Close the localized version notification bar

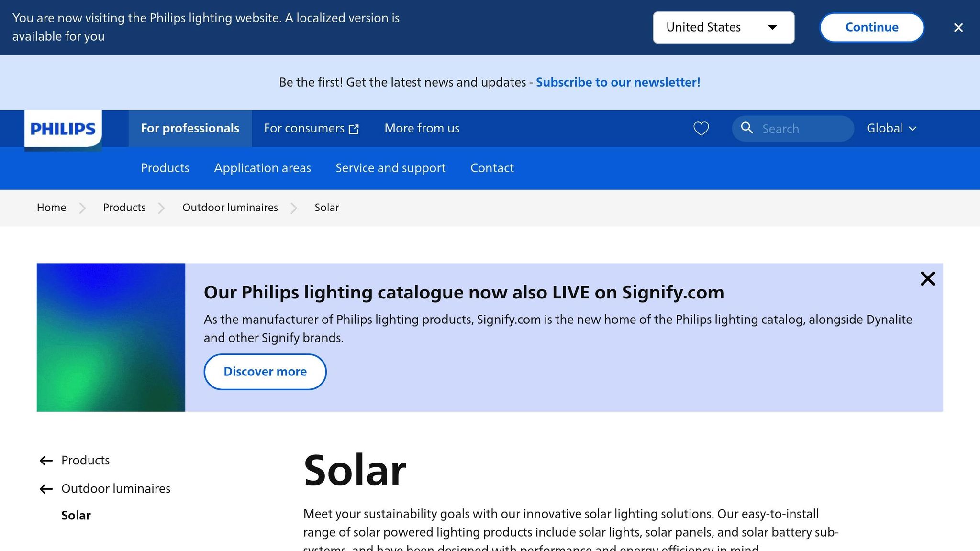(958, 27)
